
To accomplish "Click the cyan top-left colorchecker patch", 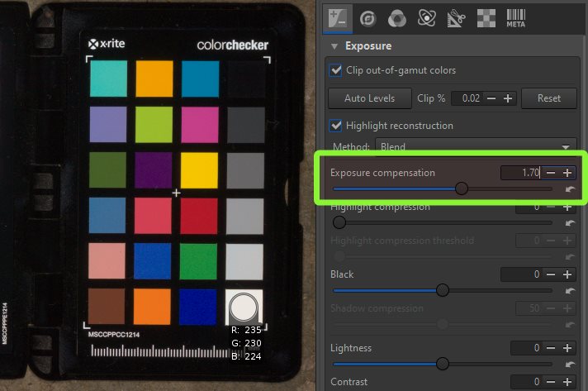I will pos(108,79).
